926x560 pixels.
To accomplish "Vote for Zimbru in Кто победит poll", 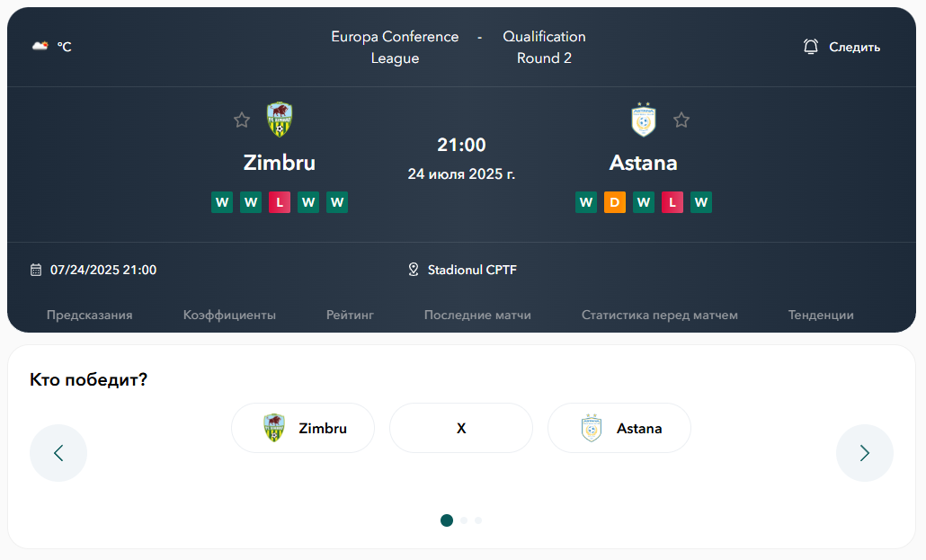I will (302, 428).
